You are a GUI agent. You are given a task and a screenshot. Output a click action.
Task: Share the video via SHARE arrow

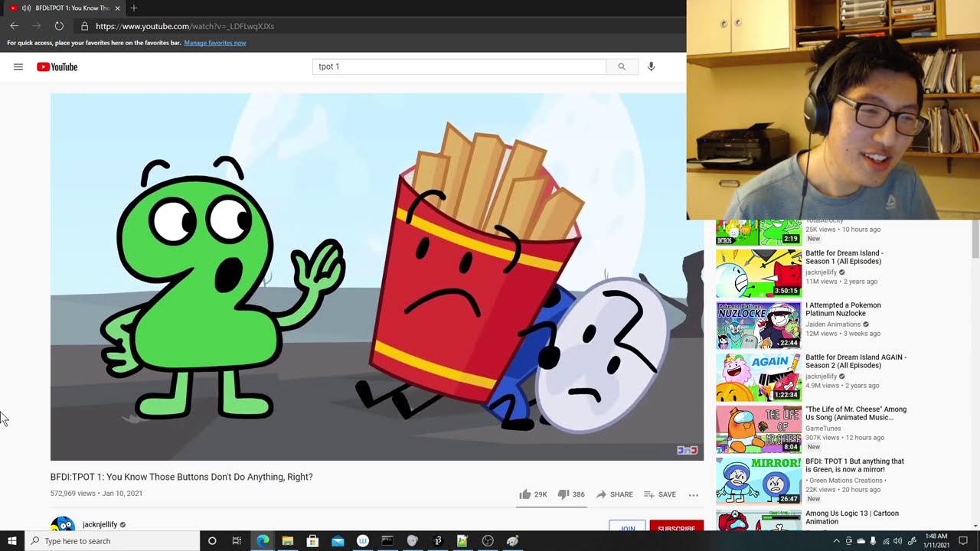[x=615, y=494]
